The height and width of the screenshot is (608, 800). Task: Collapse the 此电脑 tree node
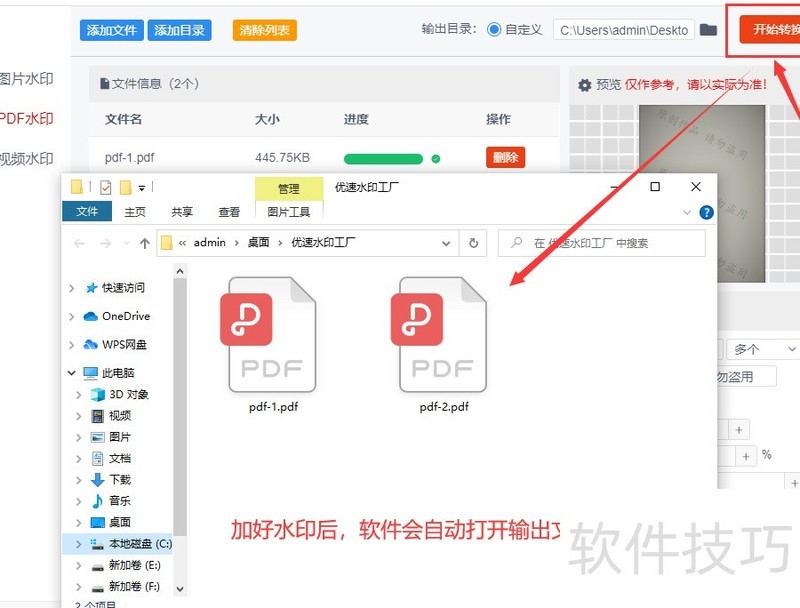(x=70, y=371)
